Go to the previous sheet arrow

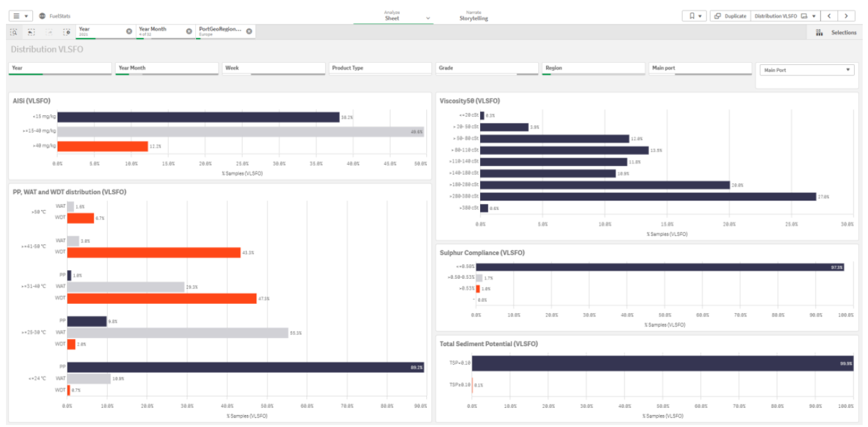coord(829,16)
